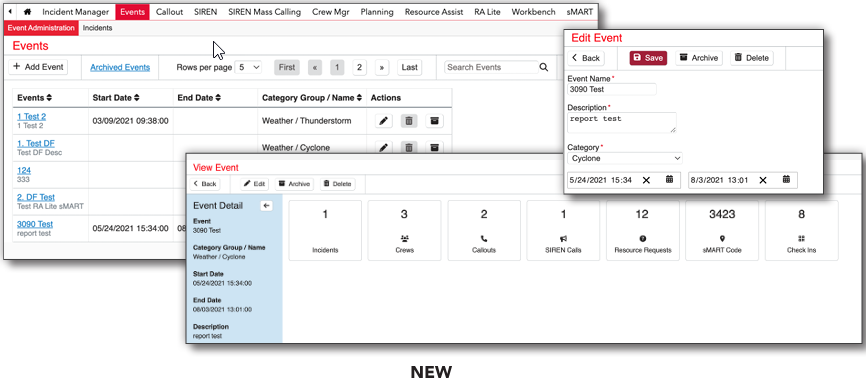Click Save in Edit Event panel
866x380 pixels.
click(648, 58)
